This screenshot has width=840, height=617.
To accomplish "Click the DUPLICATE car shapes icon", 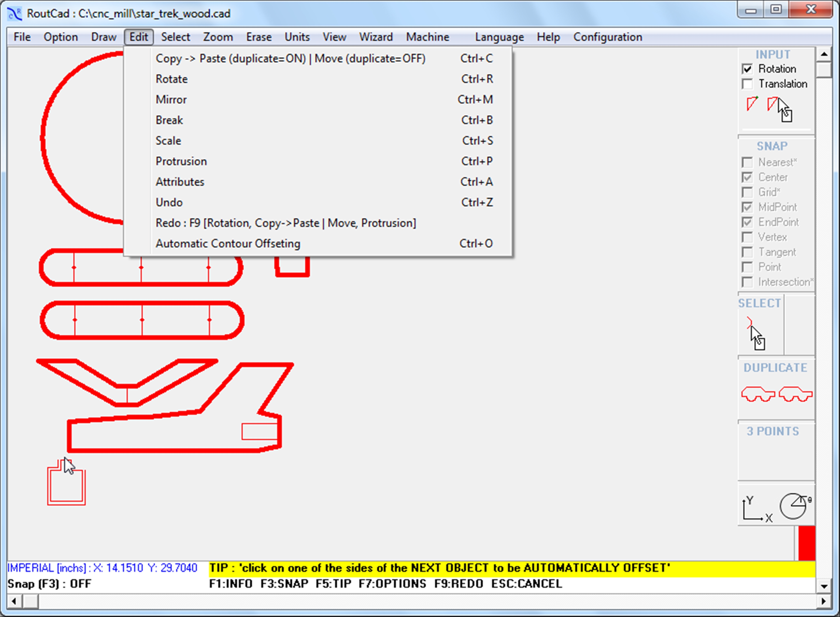I will (x=776, y=394).
